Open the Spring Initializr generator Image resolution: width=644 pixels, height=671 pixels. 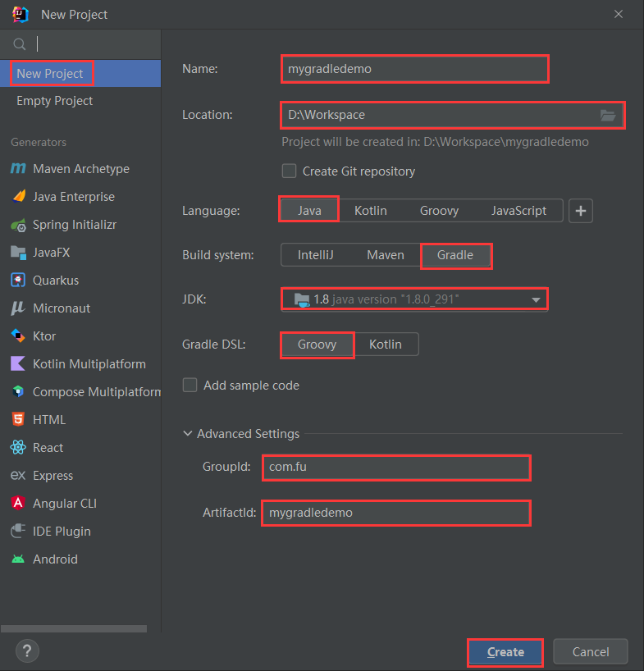(80, 225)
